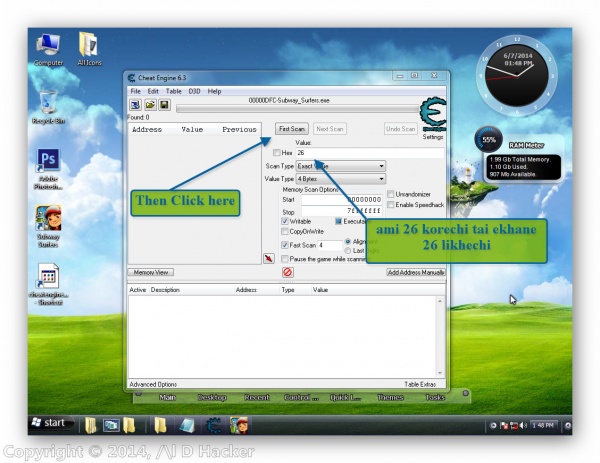Open the Main tab on the dock bar
This screenshot has height=463, width=600.
(167, 398)
